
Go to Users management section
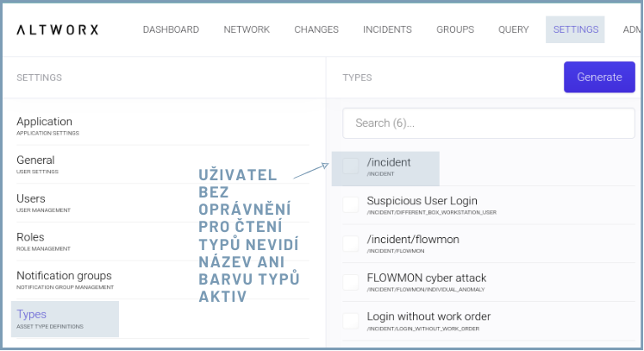click(x=32, y=203)
